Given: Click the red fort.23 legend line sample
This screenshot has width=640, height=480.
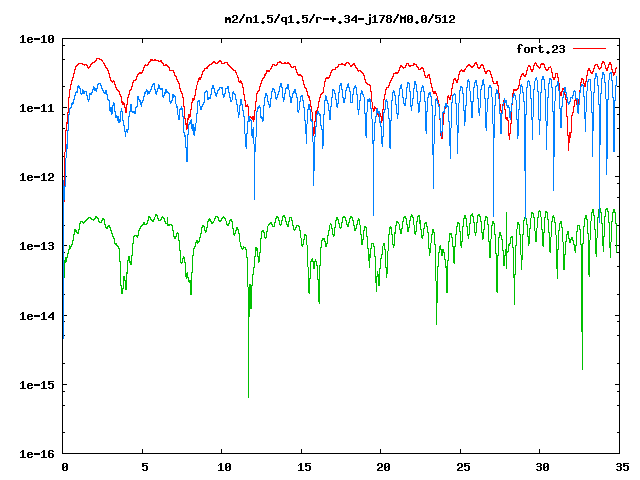Looking at the screenshot, I should click(589, 49).
